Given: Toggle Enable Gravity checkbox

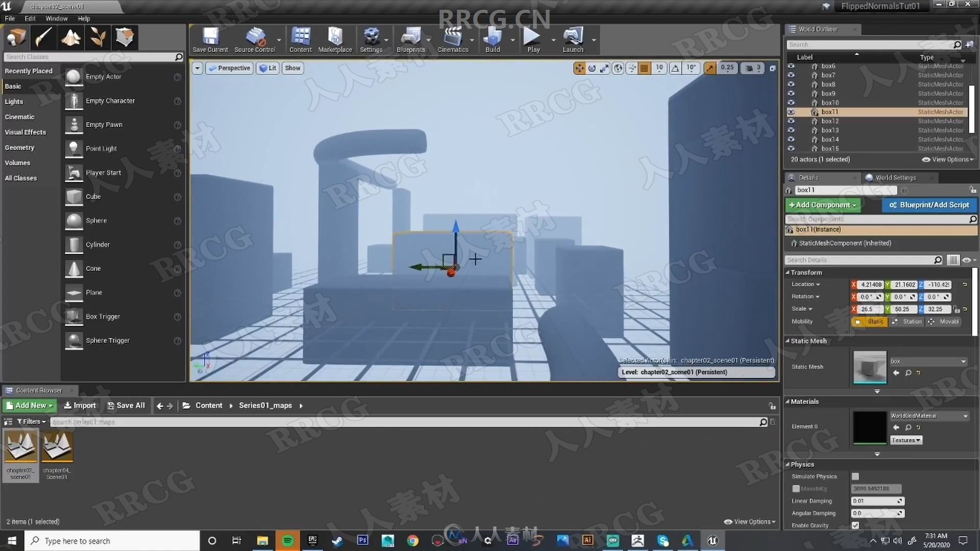Looking at the screenshot, I should pos(855,525).
